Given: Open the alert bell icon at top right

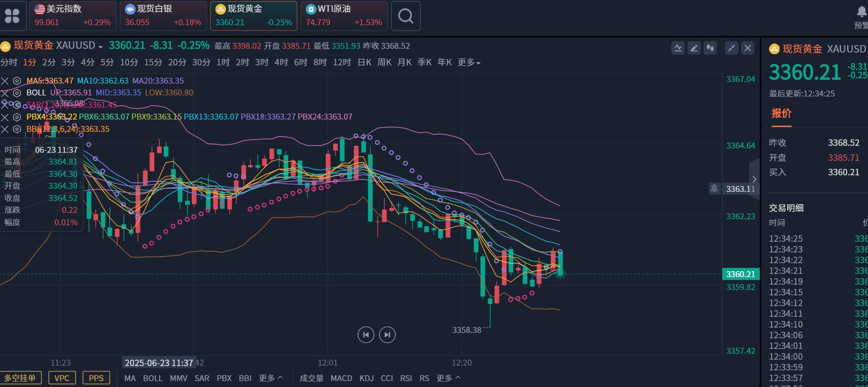Looking at the screenshot, I should pyautogui.click(x=862, y=11).
